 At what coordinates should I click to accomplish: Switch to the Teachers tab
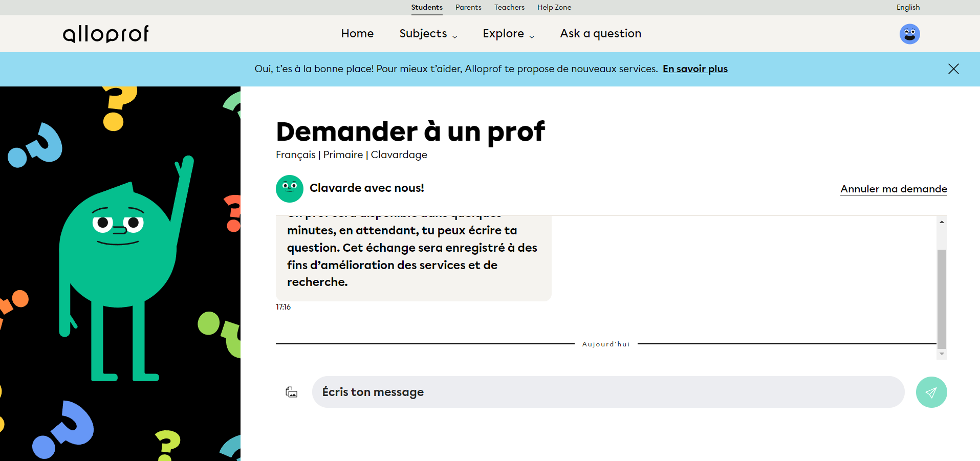[509, 7]
